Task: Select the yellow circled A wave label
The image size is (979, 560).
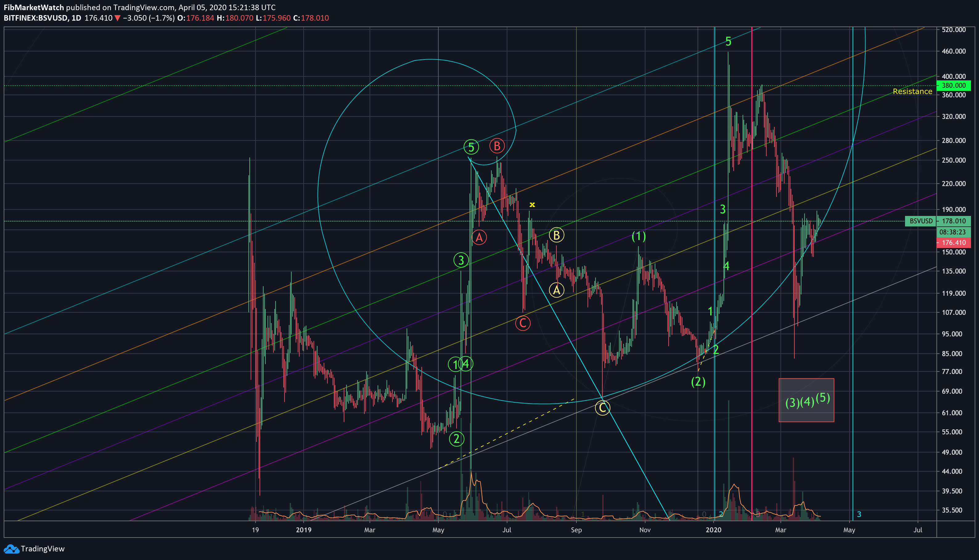Action: [556, 290]
